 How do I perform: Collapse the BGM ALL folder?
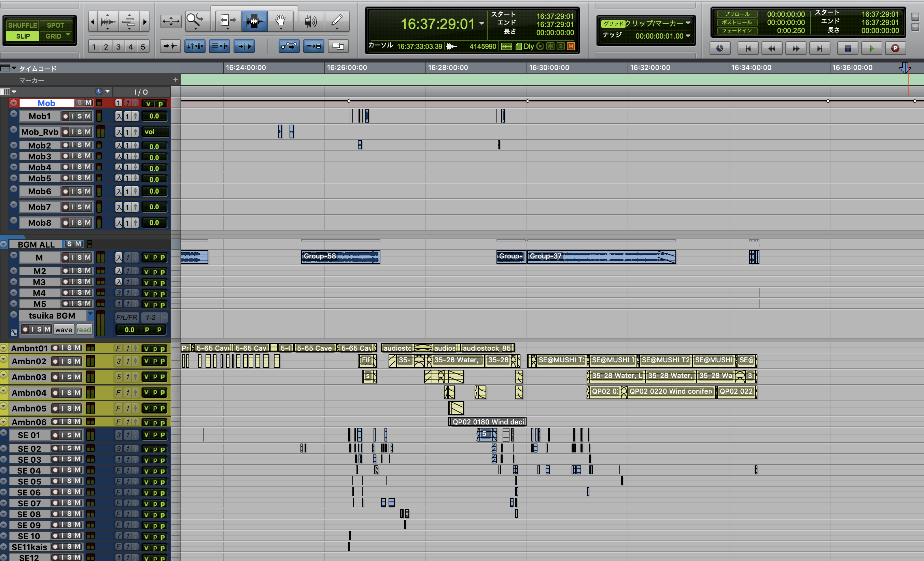click(x=4, y=244)
